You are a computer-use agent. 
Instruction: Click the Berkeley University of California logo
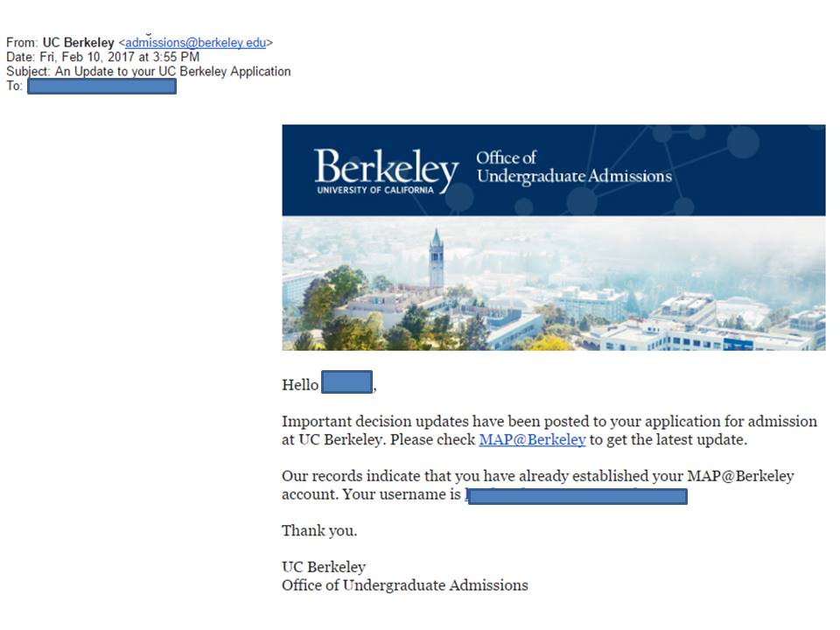point(386,170)
